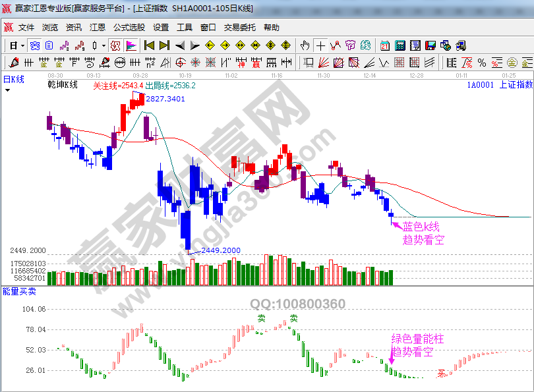
Task: Open the 交易委托 menu
Action: [239, 28]
